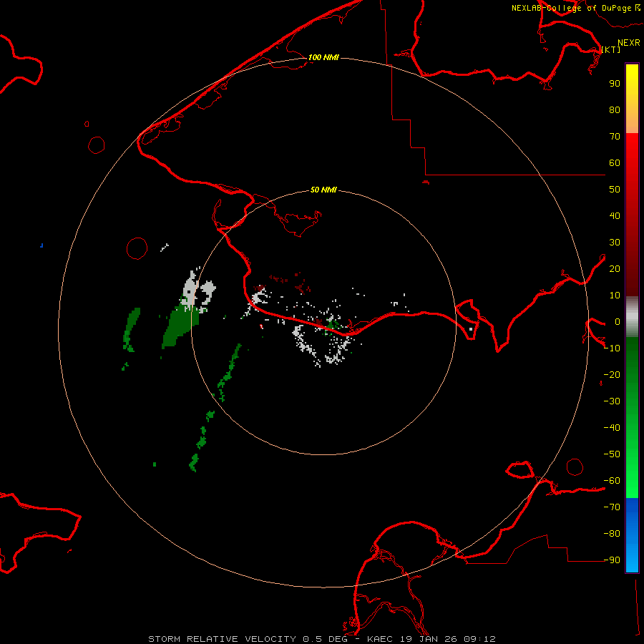Click the 0 value on the velocity scale

pos(618,321)
